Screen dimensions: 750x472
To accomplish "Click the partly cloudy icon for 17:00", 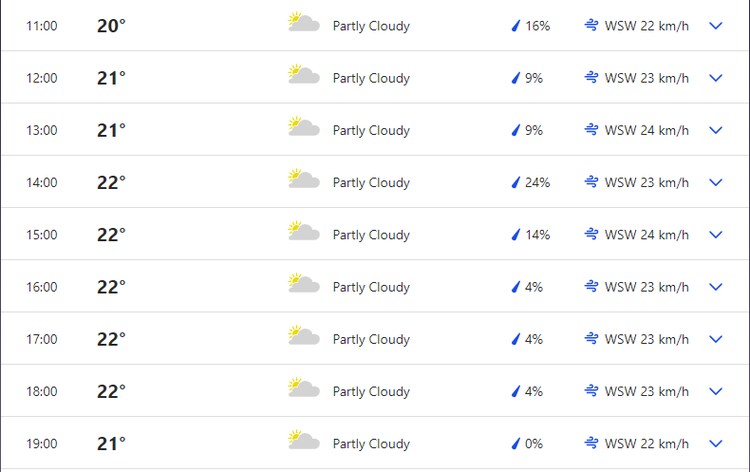I will (303, 338).
